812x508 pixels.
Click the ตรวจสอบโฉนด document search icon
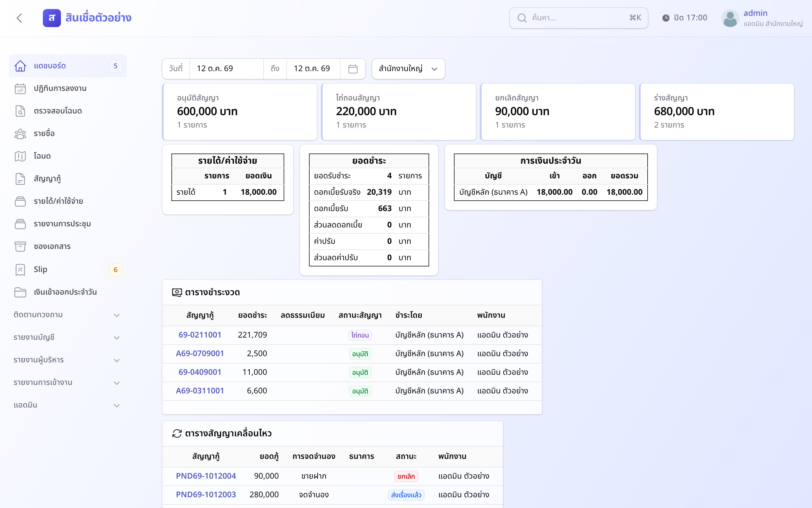click(20, 111)
